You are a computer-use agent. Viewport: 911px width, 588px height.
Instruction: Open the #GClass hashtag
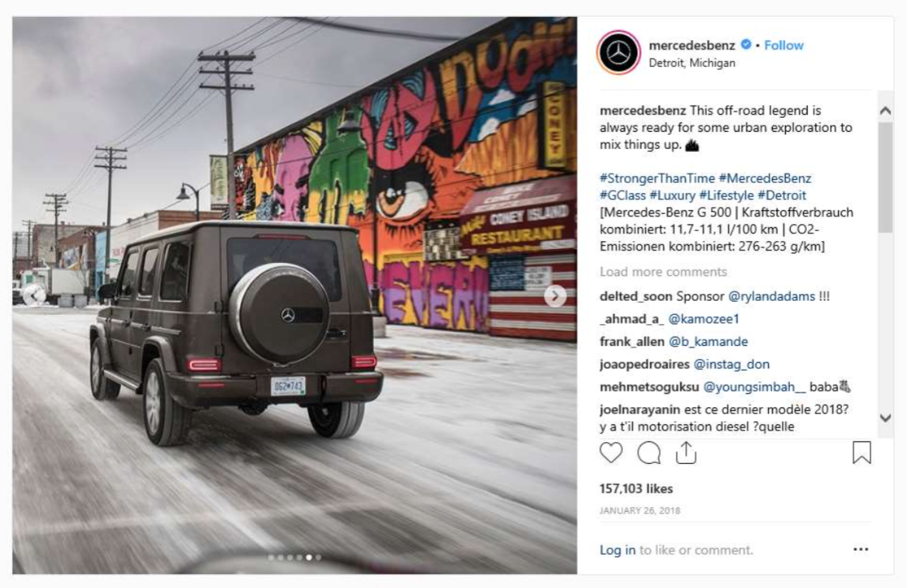coord(622,195)
